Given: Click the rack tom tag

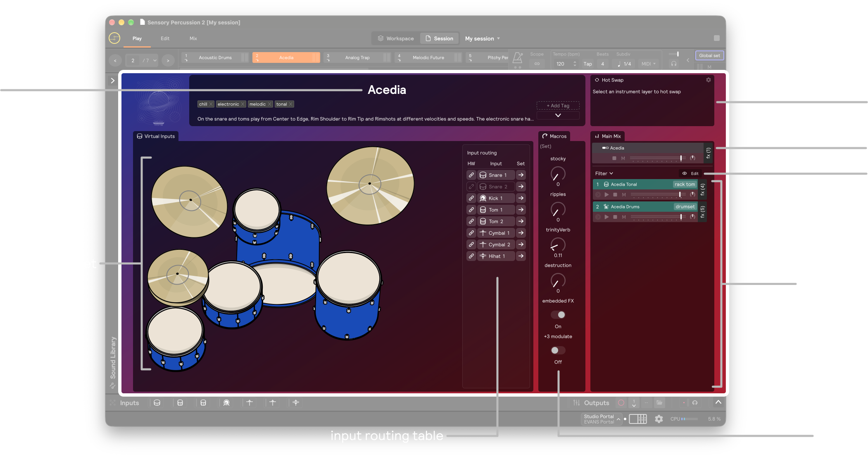Looking at the screenshot, I should (x=685, y=184).
